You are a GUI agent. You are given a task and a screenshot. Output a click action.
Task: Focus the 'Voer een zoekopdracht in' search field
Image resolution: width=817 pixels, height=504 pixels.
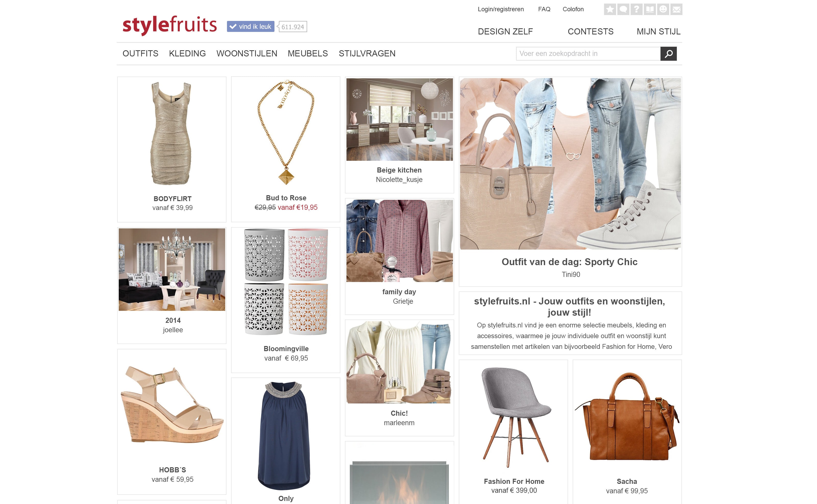pyautogui.click(x=588, y=54)
